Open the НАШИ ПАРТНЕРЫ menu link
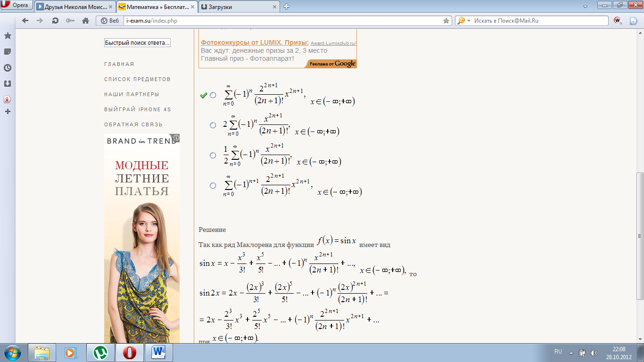 (132, 94)
